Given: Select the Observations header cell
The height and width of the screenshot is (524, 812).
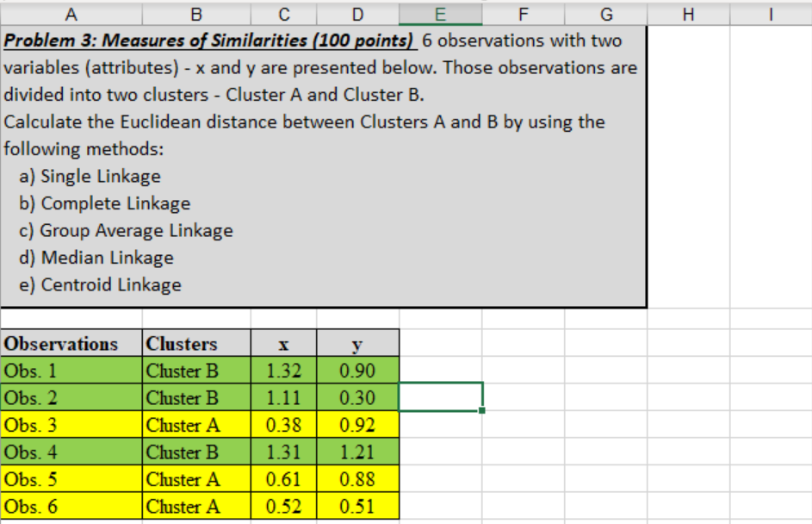Looking at the screenshot, I should pyautogui.click(x=72, y=342).
